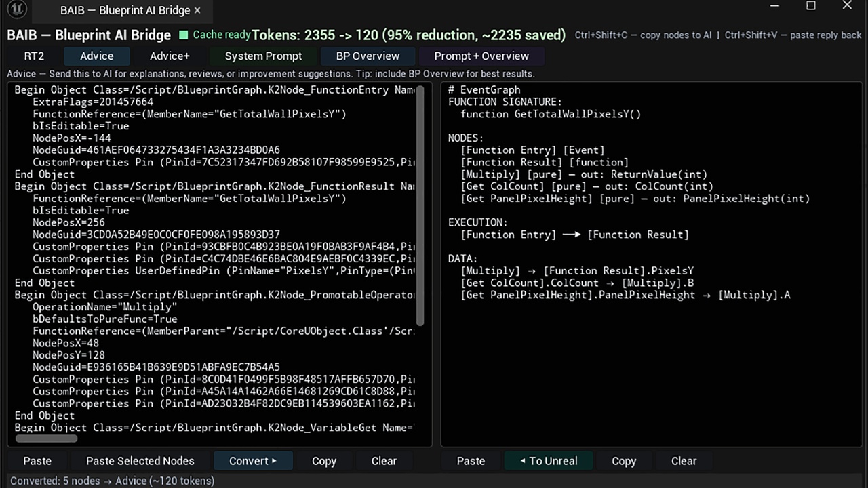Click Paste below the left code pane

pyautogui.click(x=37, y=461)
